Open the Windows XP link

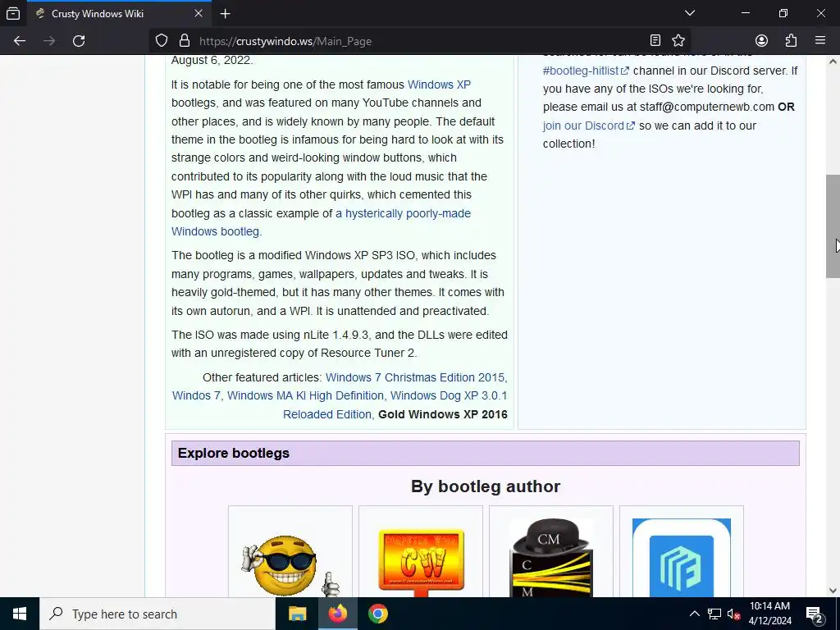click(440, 84)
